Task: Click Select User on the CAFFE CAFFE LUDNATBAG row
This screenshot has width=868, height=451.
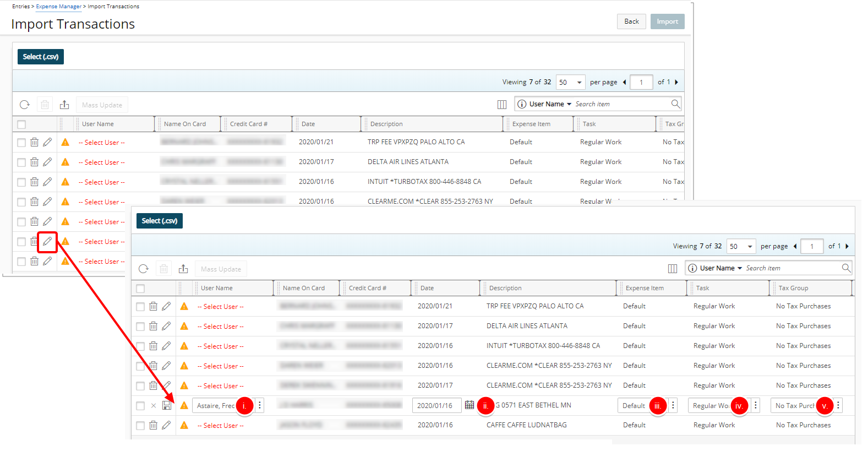Action: 220,426
